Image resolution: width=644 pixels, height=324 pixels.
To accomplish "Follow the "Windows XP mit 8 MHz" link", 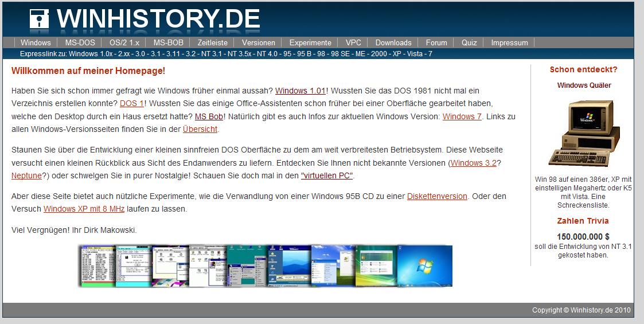I will click(84, 209).
